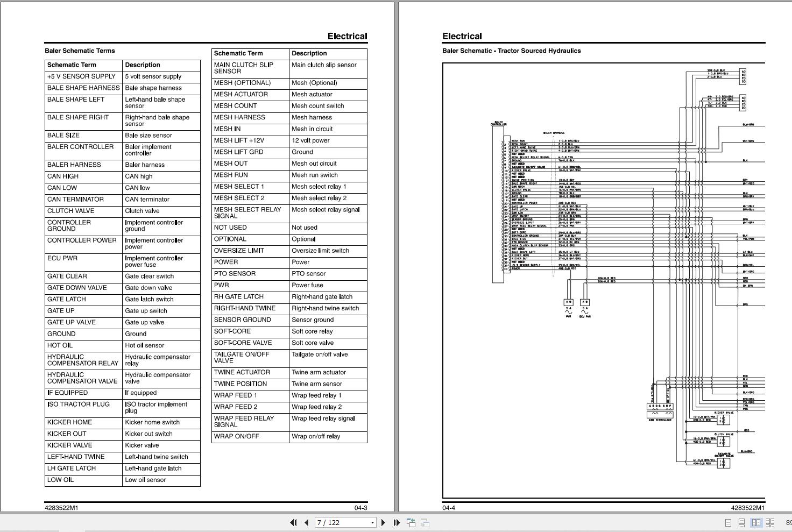This screenshot has height=532, width=792.
Task: Click the 'Tailgate on/off valve' description
Action: (x=320, y=354)
